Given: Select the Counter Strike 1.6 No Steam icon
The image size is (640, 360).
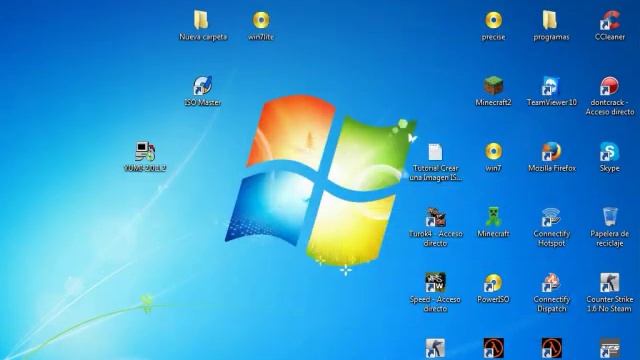Looking at the screenshot, I should (x=609, y=282).
